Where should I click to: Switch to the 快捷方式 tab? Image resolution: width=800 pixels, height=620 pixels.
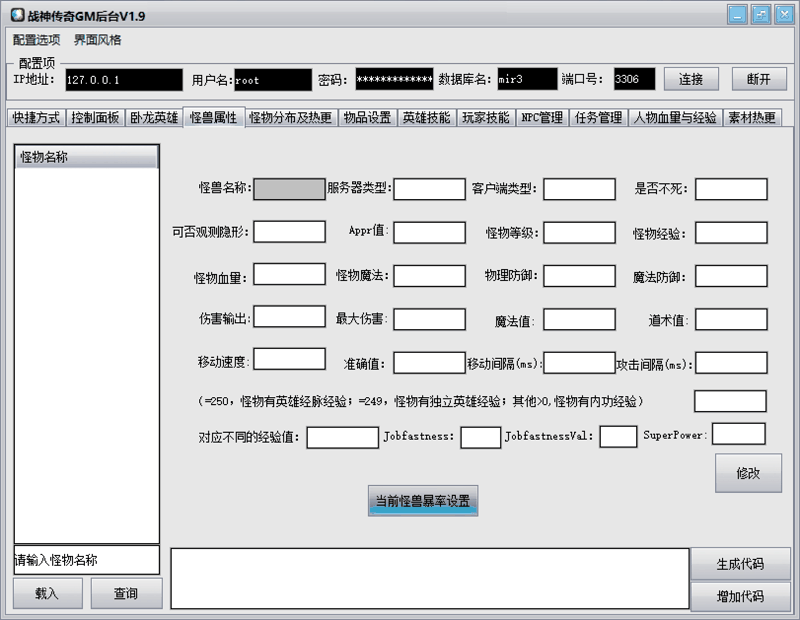pyautogui.click(x=37, y=116)
